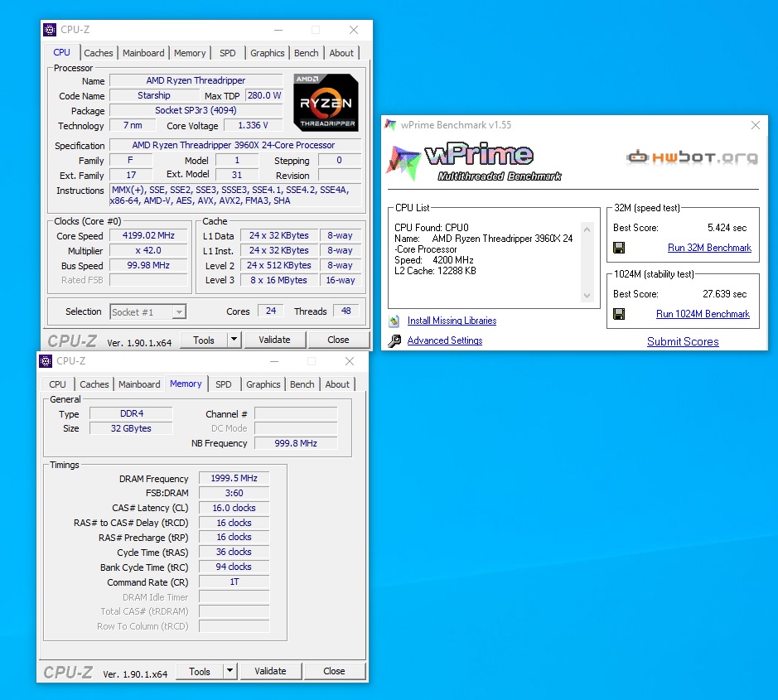This screenshot has height=700, width=778.
Task: Click Tools button in top CPU-Z window
Action: tap(204, 340)
